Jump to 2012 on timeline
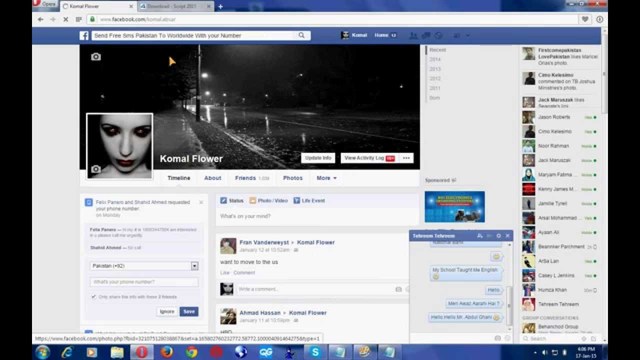The width and height of the screenshot is (640, 360). pos(435,79)
